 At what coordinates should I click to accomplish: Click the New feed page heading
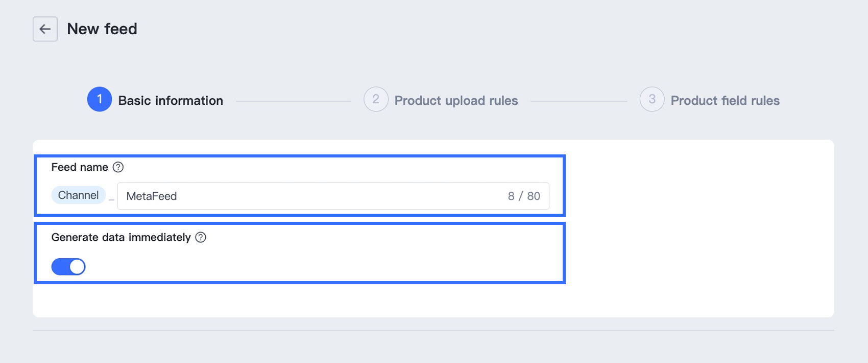click(102, 29)
